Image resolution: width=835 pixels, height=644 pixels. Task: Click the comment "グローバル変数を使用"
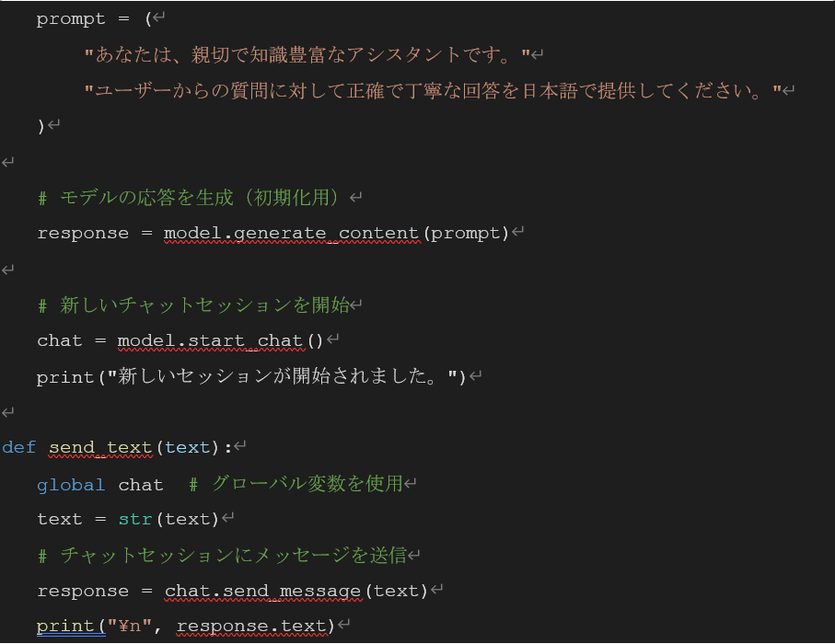pos(307,484)
